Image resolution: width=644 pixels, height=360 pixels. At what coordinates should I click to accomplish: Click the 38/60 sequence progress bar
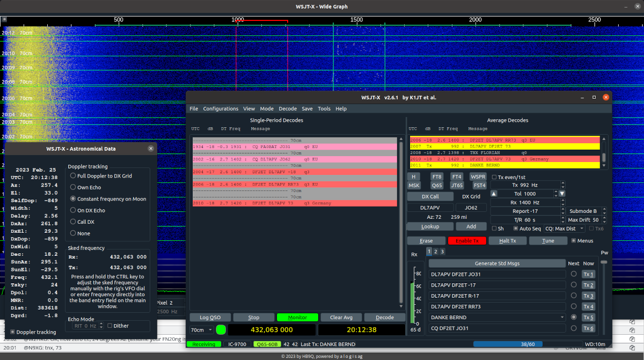coord(528,344)
